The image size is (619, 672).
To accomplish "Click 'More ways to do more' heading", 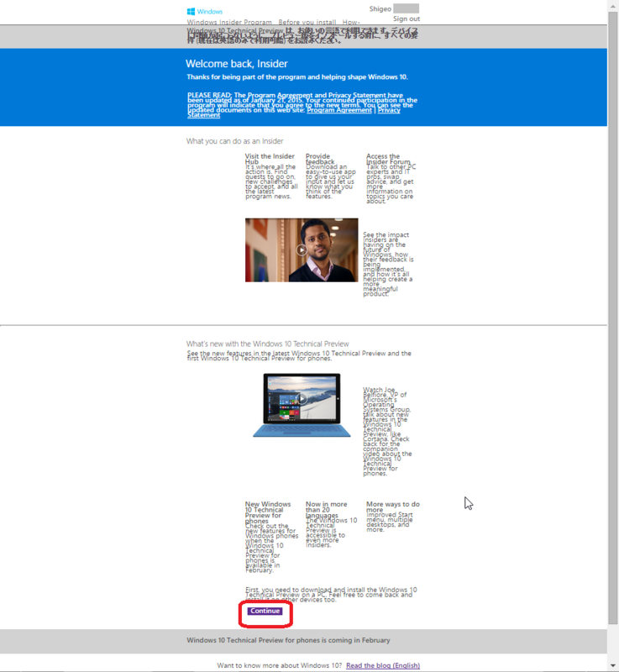I will [x=393, y=507].
